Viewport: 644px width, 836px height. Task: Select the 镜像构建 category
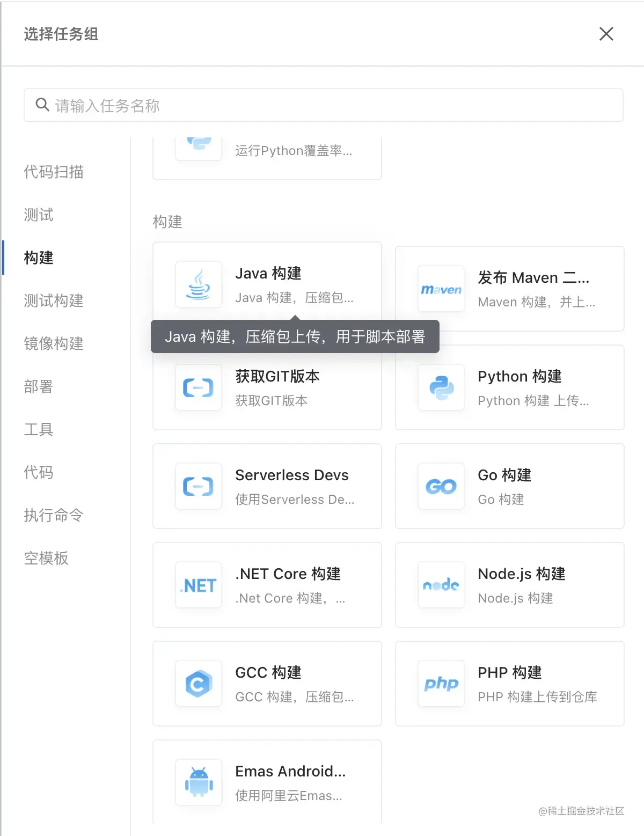(x=53, y=344)
